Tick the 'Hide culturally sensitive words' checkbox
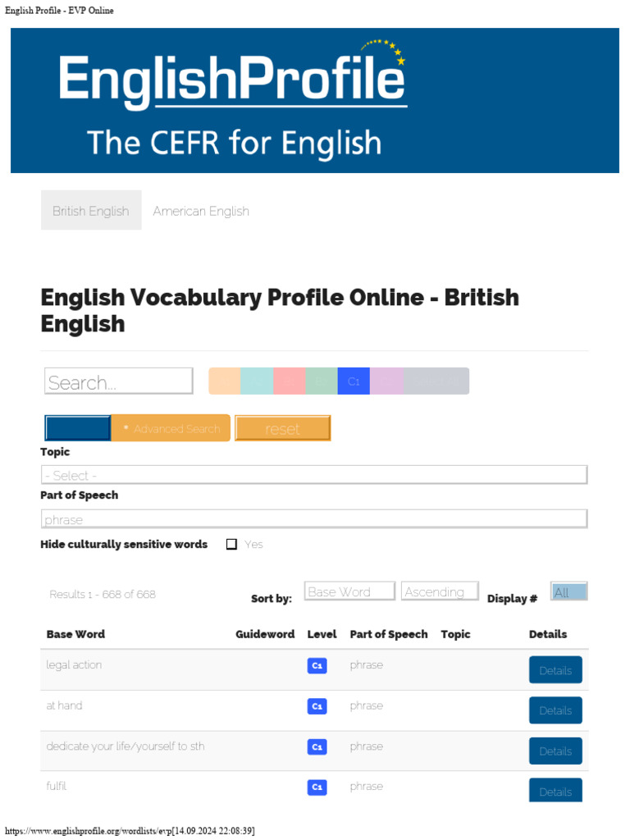 point(231,545)
